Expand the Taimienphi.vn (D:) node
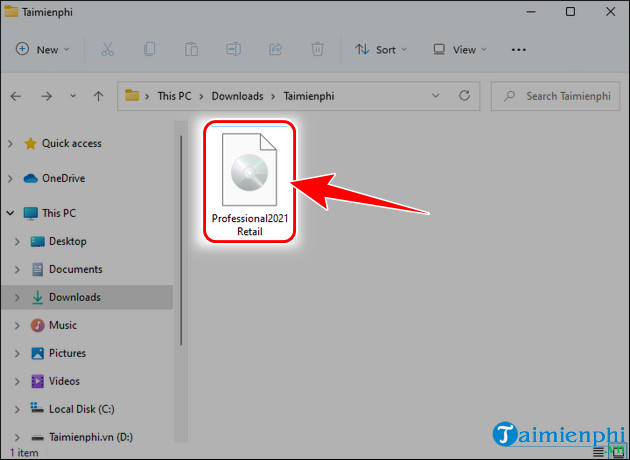This screenshot has height=460, width=630. 17,437
